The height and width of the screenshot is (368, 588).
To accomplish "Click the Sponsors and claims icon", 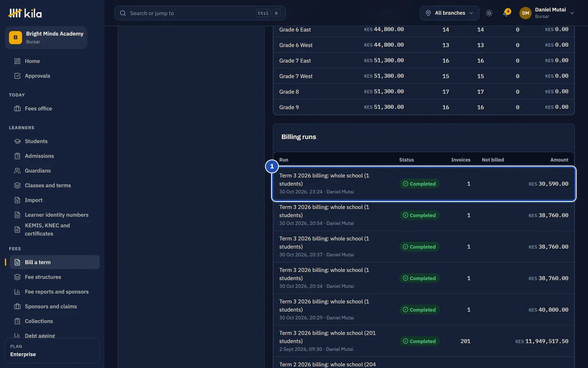I will tap(17, 306).
